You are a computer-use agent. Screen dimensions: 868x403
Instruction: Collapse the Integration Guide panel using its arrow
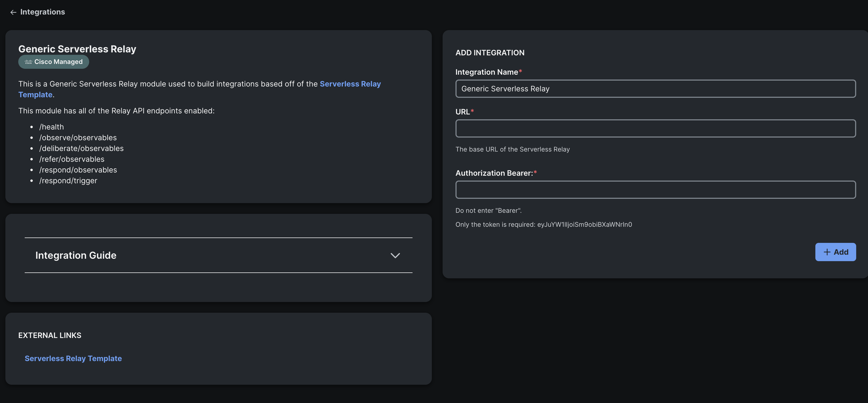point(395,256)
